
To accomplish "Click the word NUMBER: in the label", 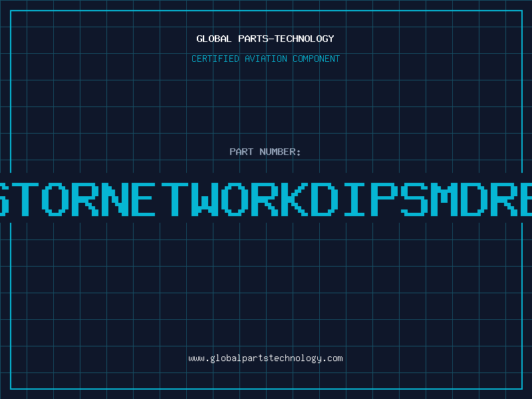I will tap(281, 152).
